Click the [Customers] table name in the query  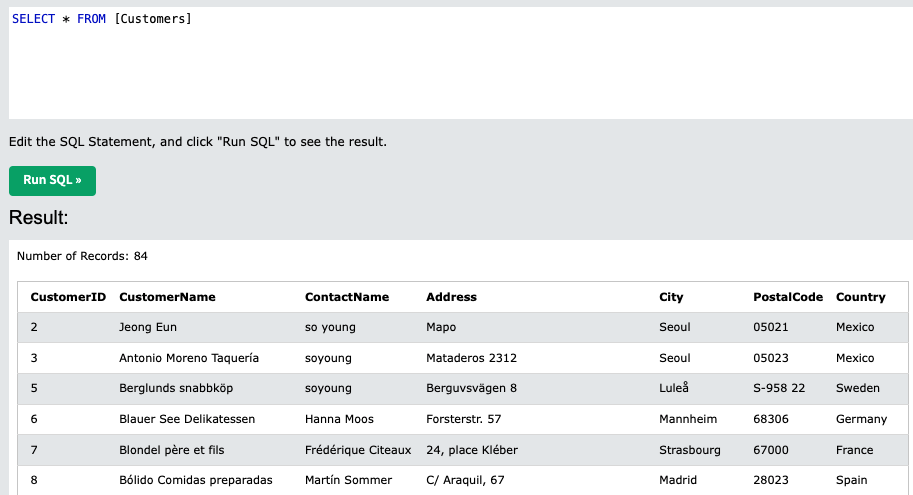pyautogui.click(x=153, y=19)
